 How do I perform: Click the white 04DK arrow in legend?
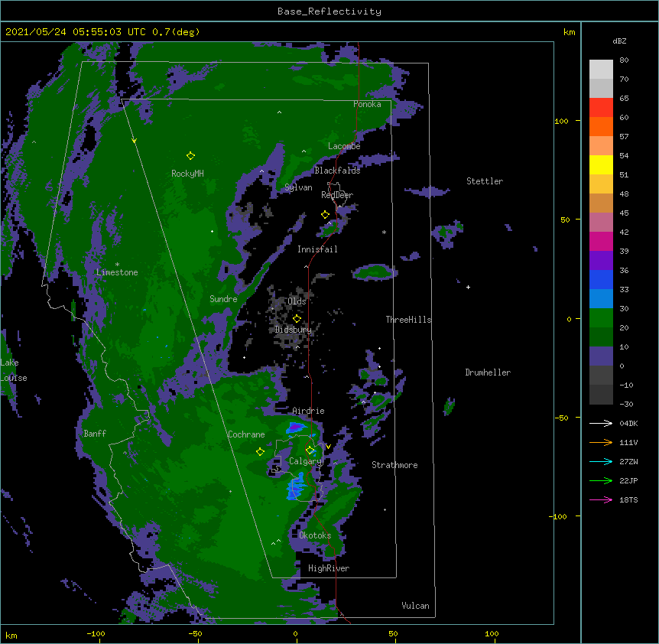(x=601, y=423)
